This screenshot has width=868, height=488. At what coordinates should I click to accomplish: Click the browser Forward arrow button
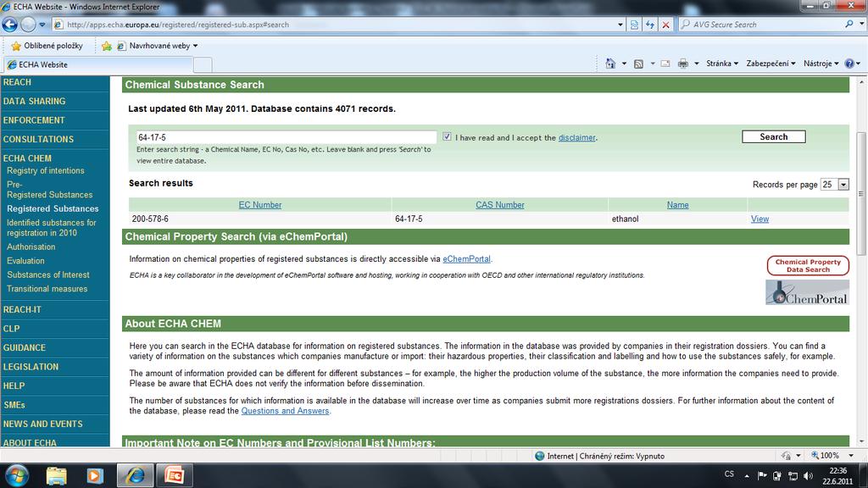[x=28, y=25]
